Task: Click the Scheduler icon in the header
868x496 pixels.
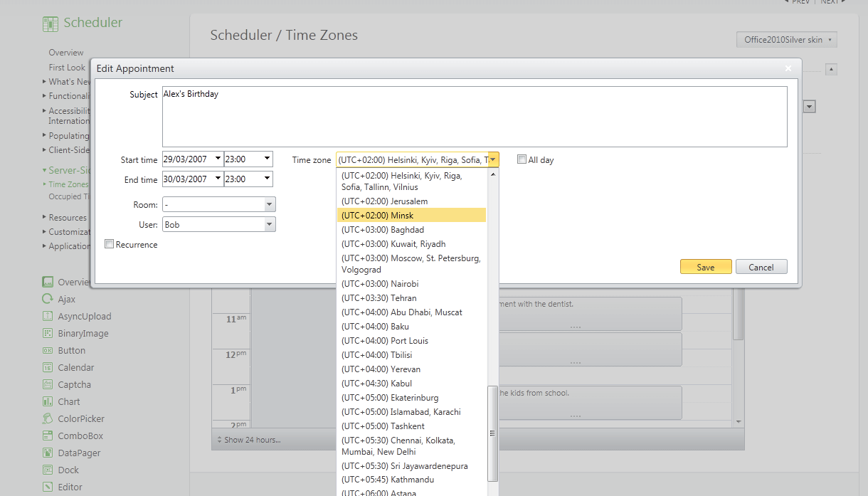Action: point(50,23)
